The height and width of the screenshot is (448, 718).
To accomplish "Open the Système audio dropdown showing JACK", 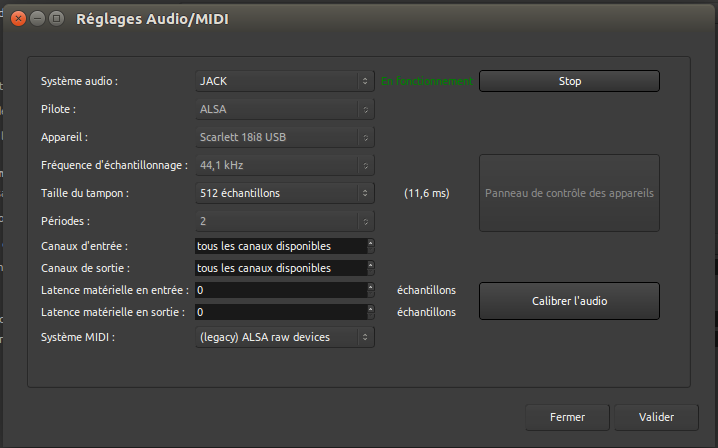I will (x=285, y=81).
